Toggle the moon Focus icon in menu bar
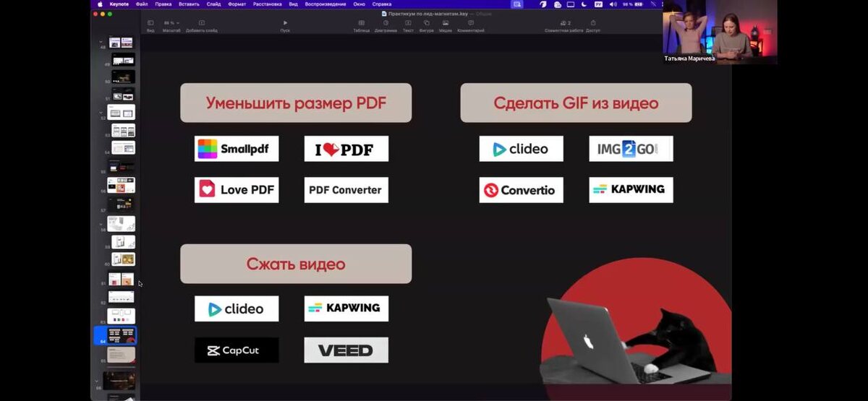Image resolution: width=868 pixels, height=401 pixels. (x=584, y=4)
